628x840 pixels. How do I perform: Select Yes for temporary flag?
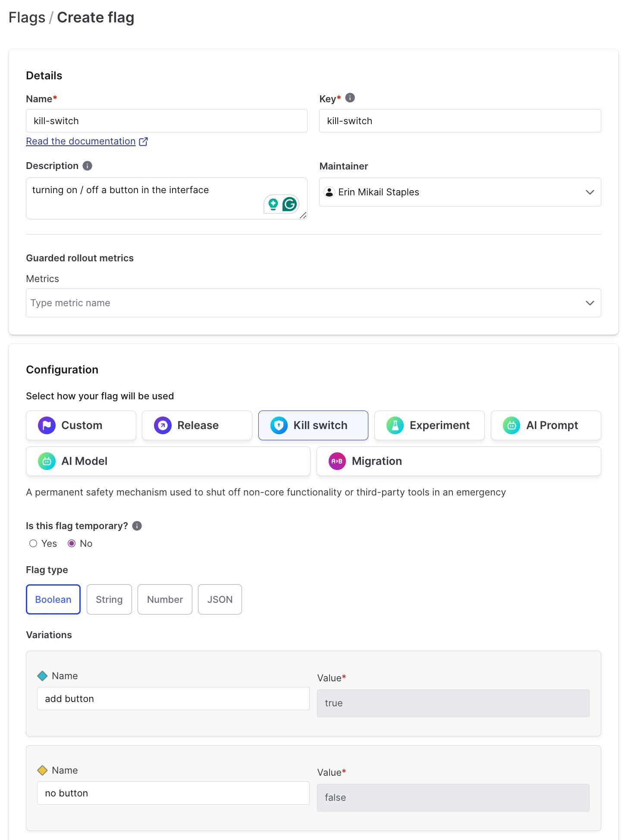pyautogui.click(x=33, y=544)
